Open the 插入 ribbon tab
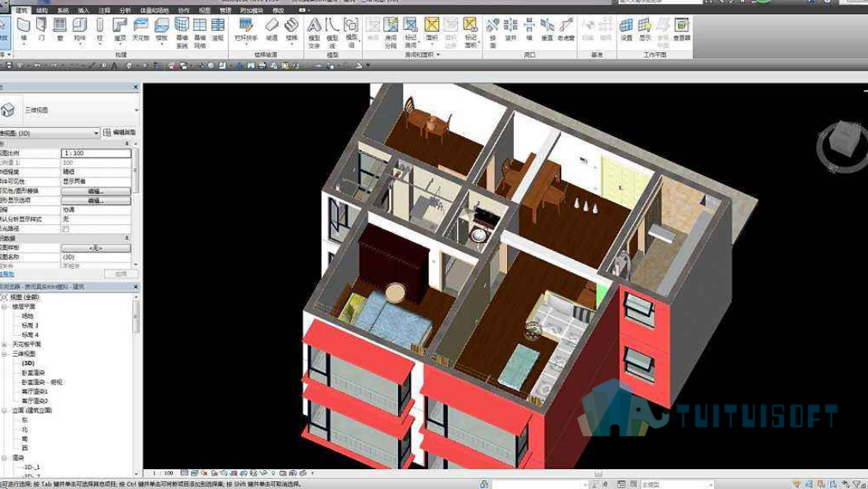The width and height of the screenshot is (868, 489). coord(84,10)
